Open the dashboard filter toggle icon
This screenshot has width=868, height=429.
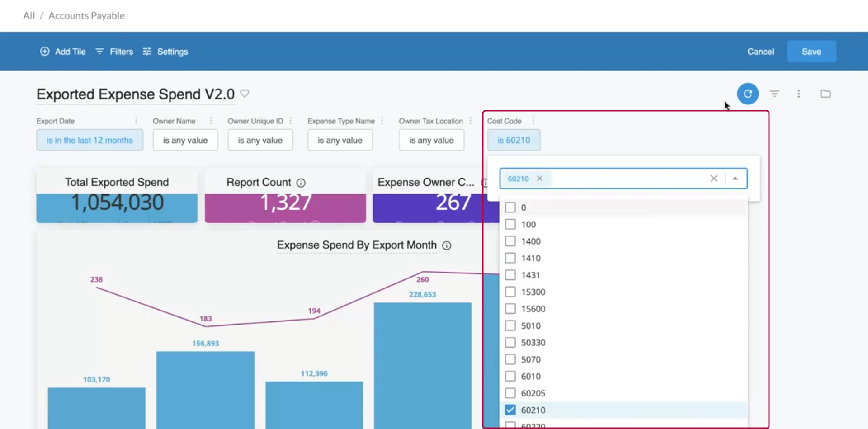tap(774, 94)
